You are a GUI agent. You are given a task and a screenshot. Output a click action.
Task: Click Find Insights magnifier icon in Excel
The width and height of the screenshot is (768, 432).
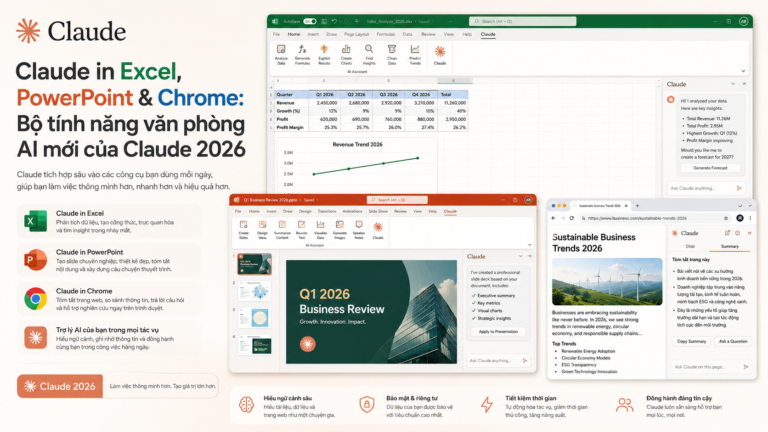369,49
